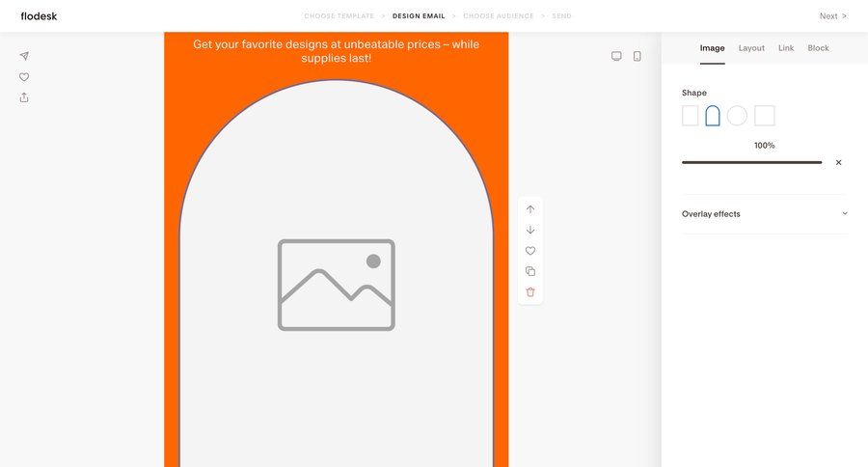Open the Layout tab
Viewport: 868px width, 467px height.
(751, 48)
